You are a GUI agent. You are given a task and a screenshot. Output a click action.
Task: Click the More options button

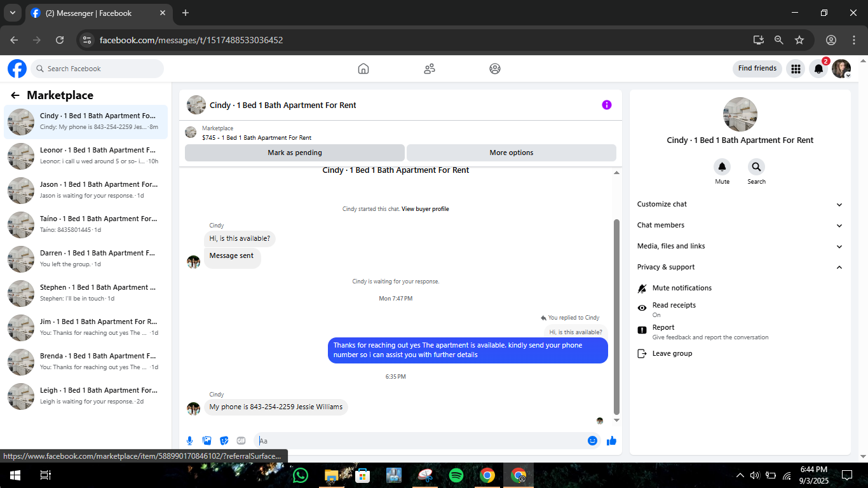click(512, 152)
